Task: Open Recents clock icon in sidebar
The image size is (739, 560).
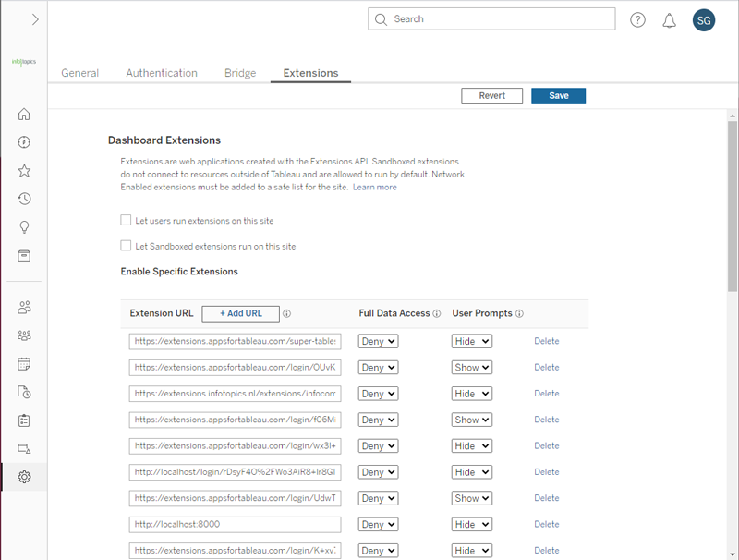Action: [x=24, y=199]
